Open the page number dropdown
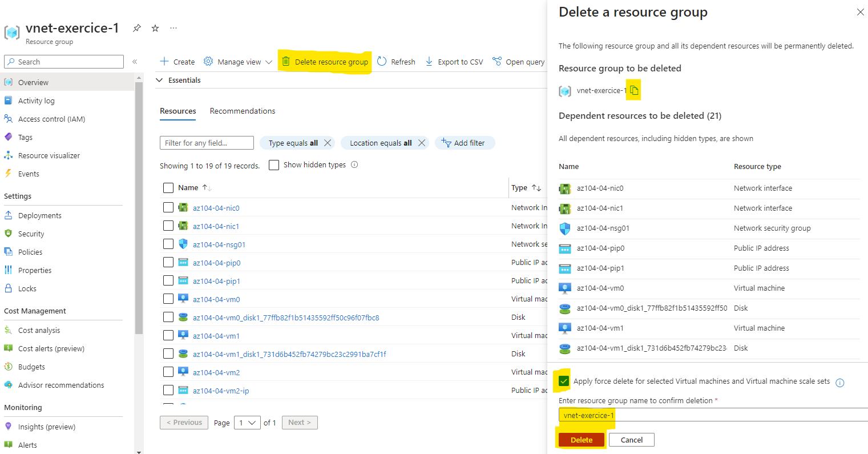Image resolution: width=868 pixels, height=454 pixels. pyautogui.click(x=247, y=423)
